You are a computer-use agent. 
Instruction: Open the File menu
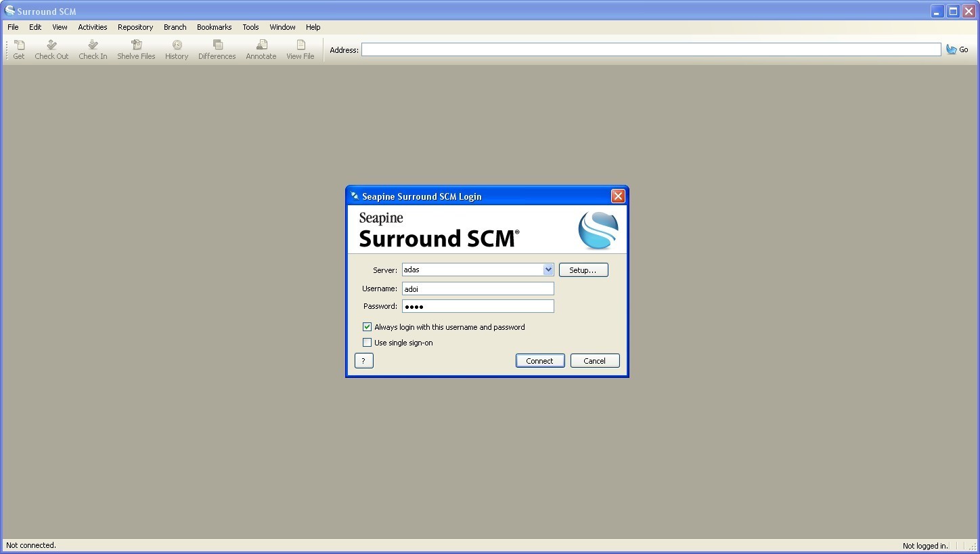click(x=13, y=27)
